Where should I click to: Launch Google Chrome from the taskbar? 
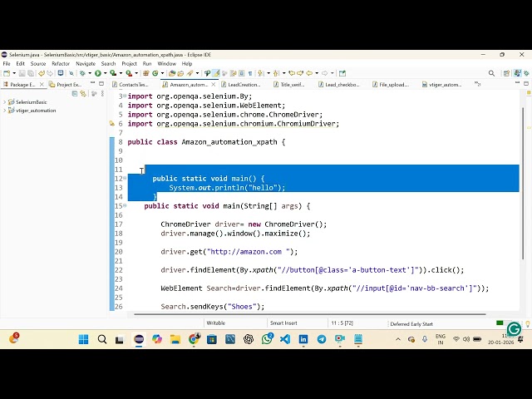[x=194, y=339]
